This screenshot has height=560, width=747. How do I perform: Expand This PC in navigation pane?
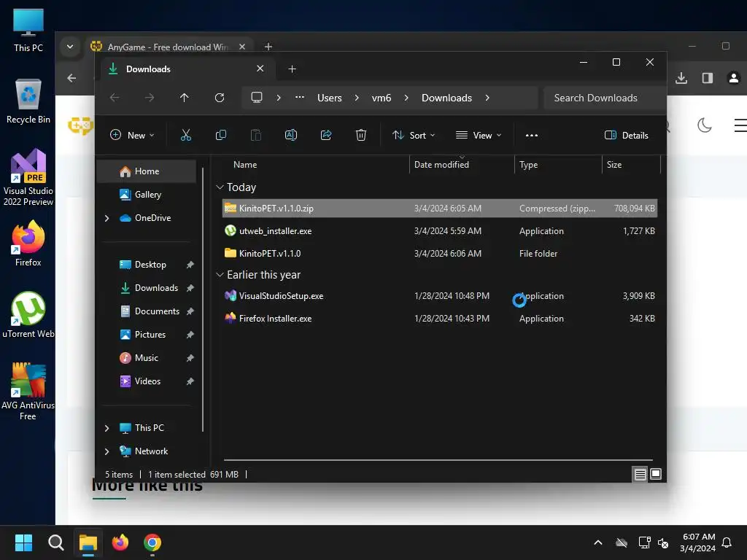(107, 428)
